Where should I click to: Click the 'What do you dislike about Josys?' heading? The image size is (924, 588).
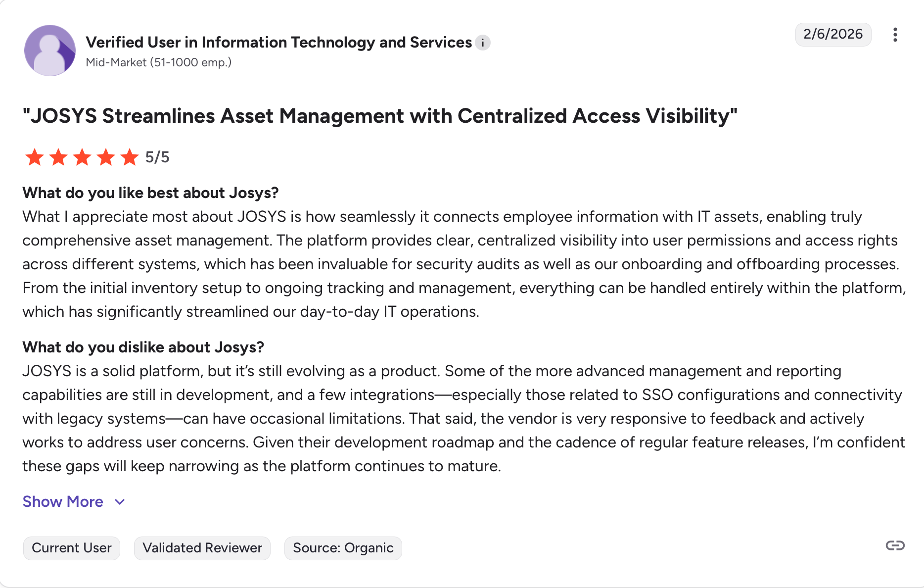pos(143,347)
